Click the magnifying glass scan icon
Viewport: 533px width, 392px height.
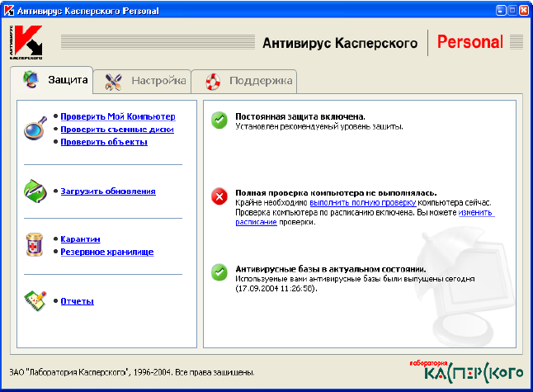[x=35, y=128]
